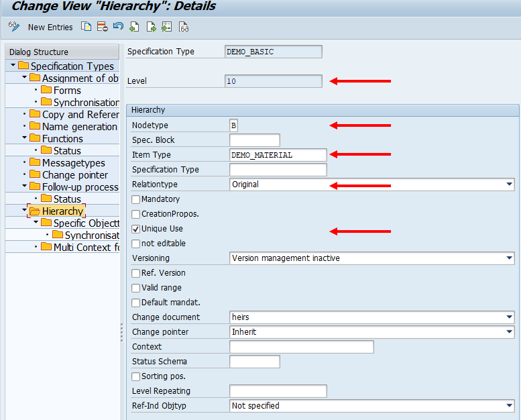This screenshot has height=420, width=521.
Task: Tick the not editable checkbox
Action: point(136,244)
